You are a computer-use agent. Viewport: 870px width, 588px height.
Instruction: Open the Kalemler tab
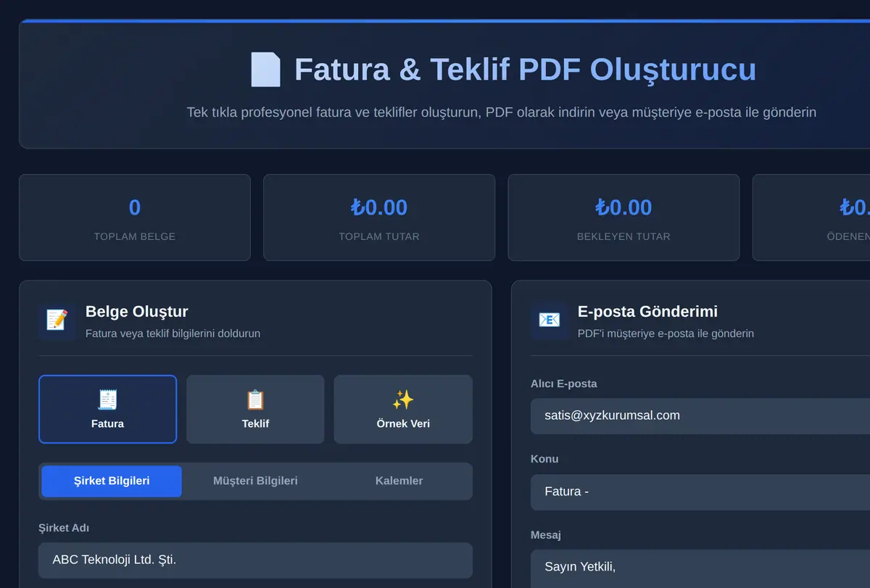click(399, 481)
